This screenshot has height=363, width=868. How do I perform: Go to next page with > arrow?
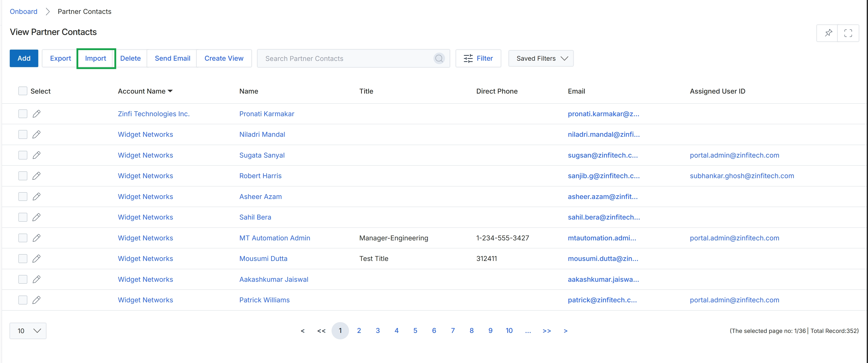point(565,331)
